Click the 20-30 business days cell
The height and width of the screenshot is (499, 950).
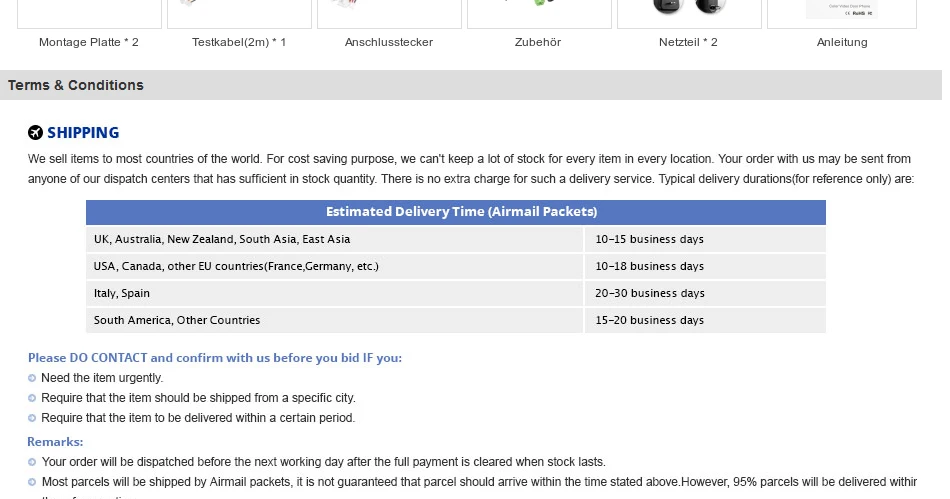pos(705,293)
